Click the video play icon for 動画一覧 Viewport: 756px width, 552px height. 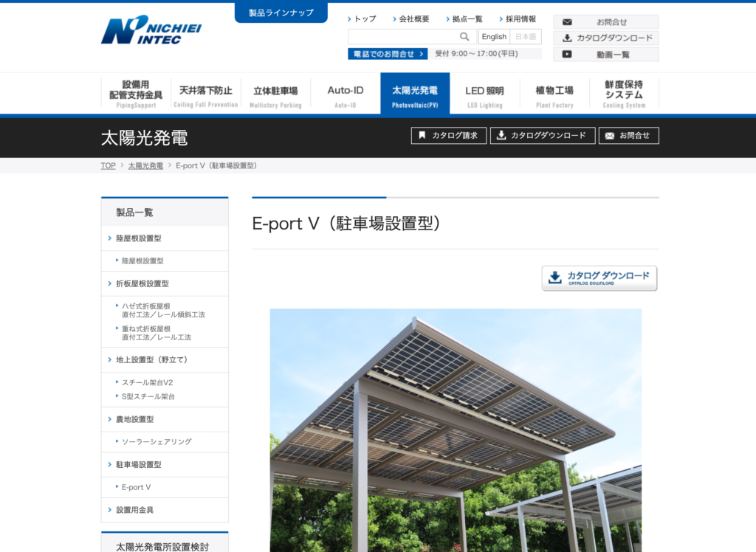(567, 54)
